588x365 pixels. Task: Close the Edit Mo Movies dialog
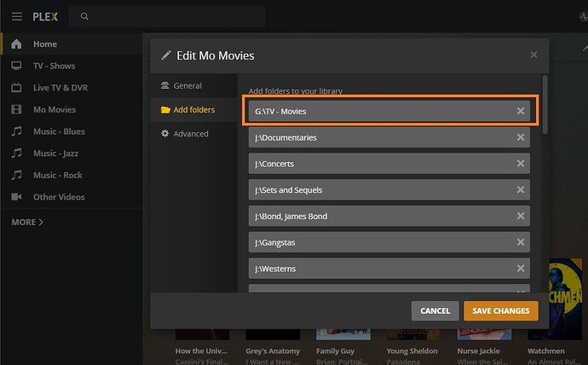(x=533, y=55)
